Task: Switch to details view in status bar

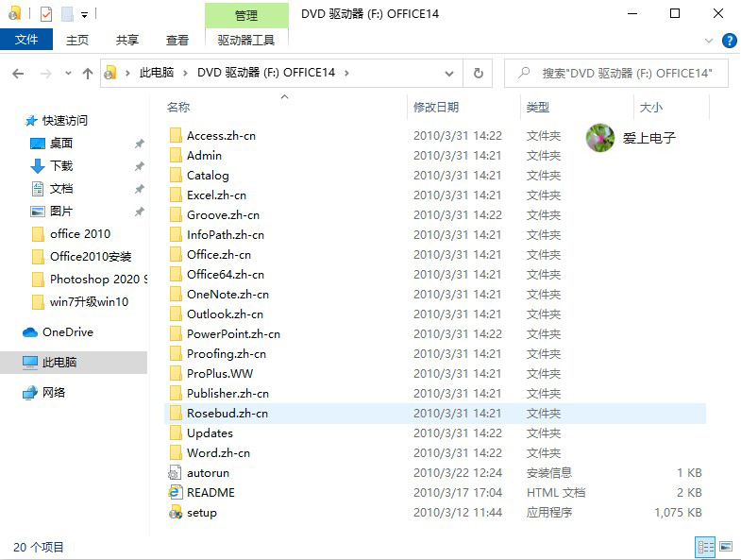Action: click(705, 548)
